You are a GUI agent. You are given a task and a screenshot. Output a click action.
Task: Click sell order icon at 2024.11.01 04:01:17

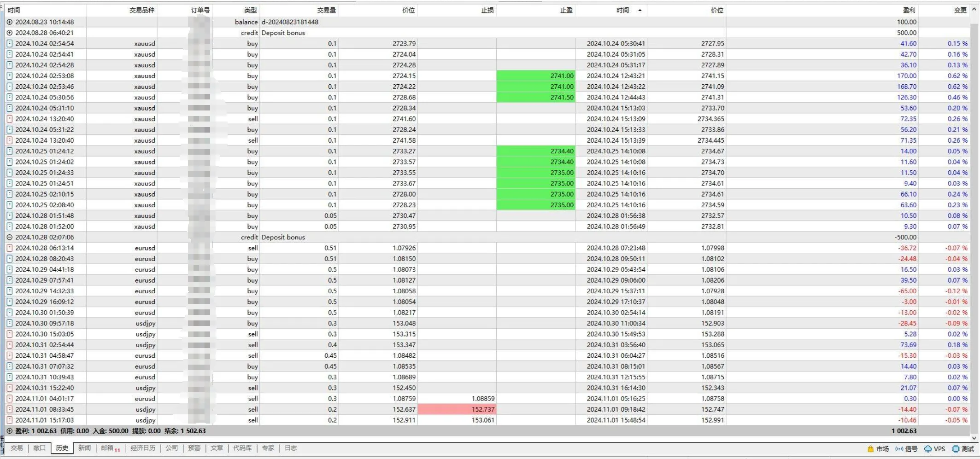[x=9, y=399]
